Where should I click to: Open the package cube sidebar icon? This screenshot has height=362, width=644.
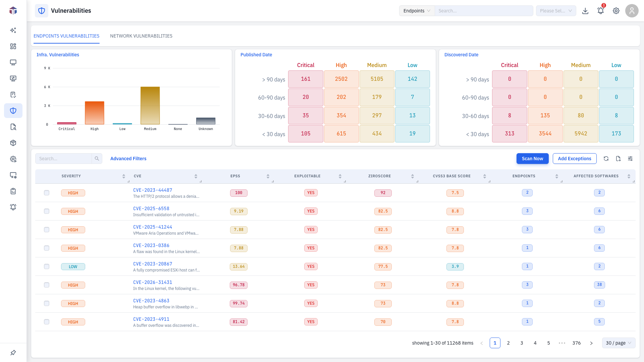pos(13,143)
